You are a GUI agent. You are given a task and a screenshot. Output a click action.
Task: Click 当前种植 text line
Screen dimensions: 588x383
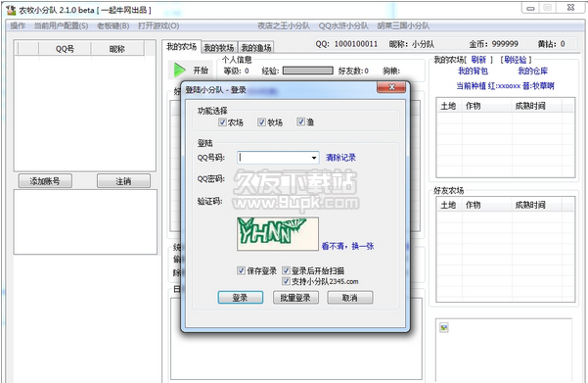505,86
